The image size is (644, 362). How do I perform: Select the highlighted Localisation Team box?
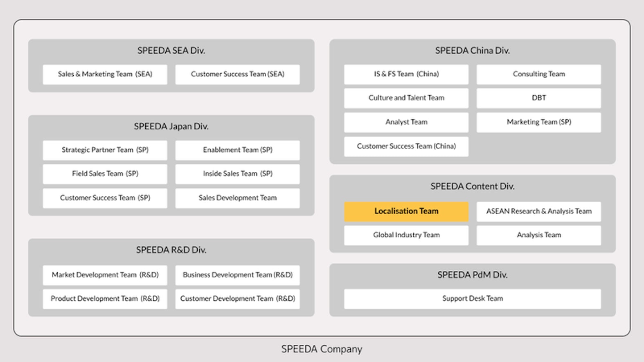pos(406,211)
